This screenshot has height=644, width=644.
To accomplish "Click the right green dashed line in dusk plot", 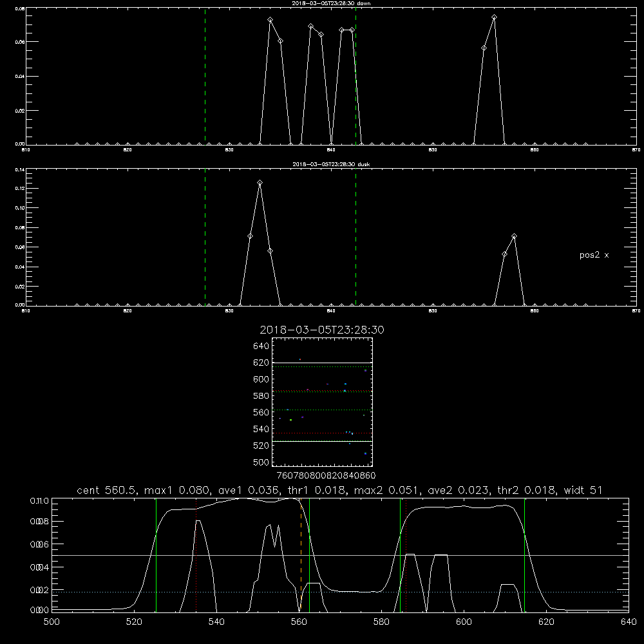I will point(355,237).
